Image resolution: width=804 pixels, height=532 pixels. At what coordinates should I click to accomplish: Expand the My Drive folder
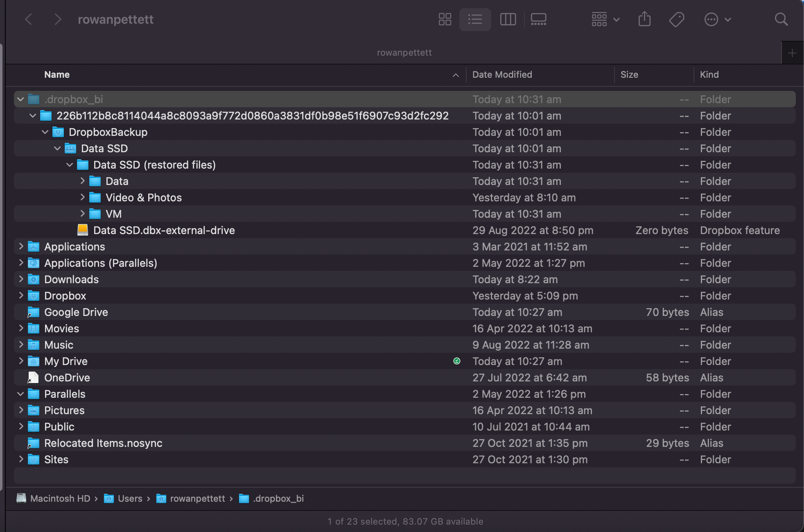pos(21,361)
